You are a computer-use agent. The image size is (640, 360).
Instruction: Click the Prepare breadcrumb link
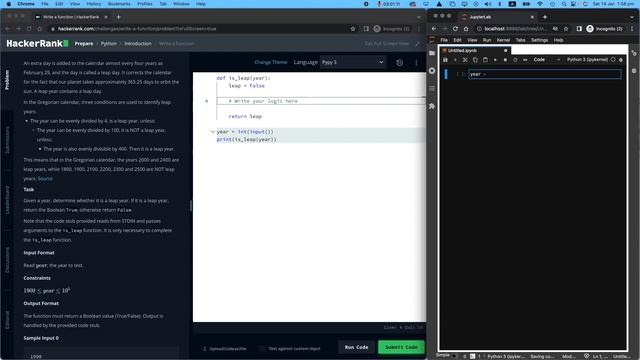[x=84, y=44]
